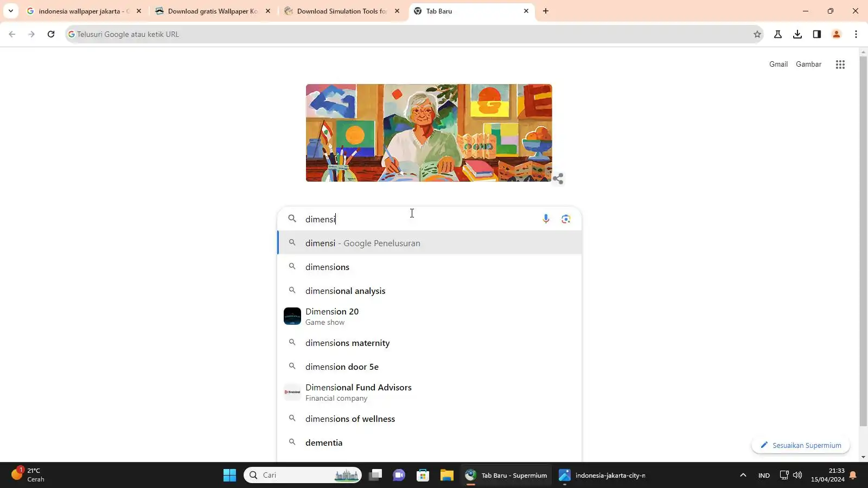Start voice search with microphone icon
The width and height of the screenshot is (868, 488).
[x=546, y=219]
